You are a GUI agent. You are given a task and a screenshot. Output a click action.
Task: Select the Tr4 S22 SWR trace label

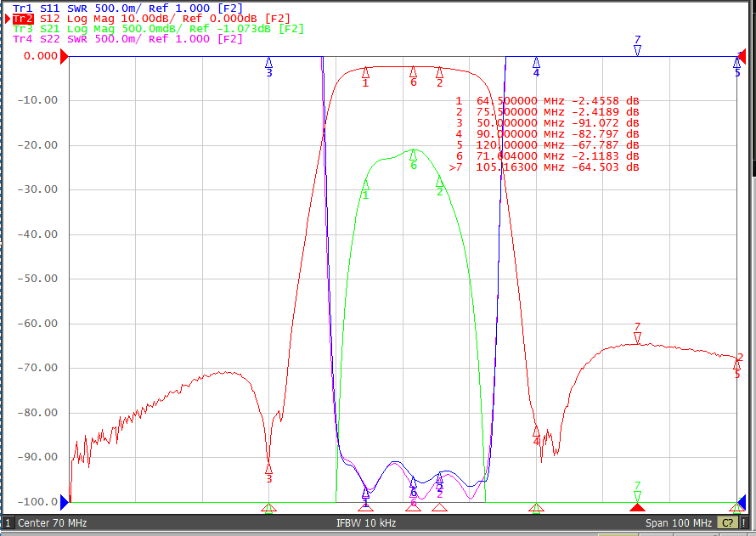click(x=127, y=39)
